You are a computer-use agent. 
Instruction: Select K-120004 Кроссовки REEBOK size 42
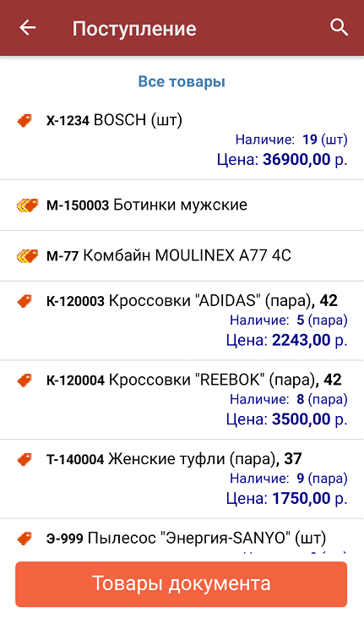click(182, 400)
